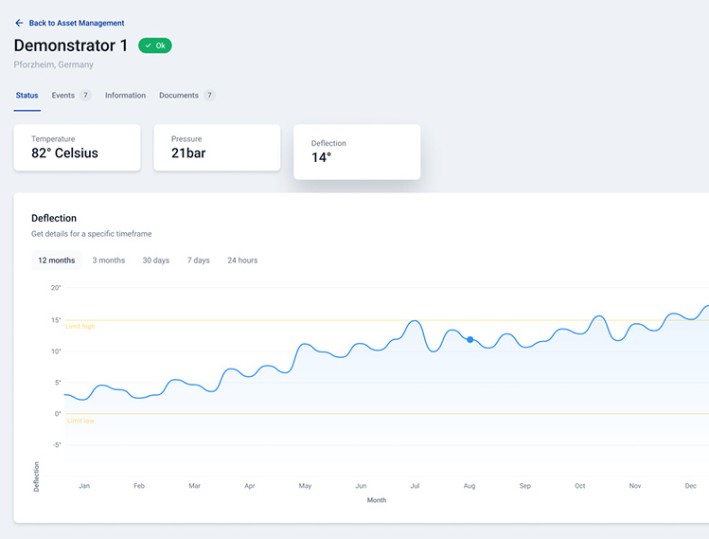This screenshot has width=709, height=539.
Task: Open the Documents tab
Action: (x=178, y=96)
